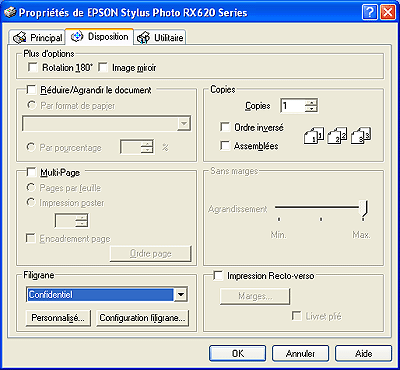Check the Livret plié checkbox
The image size is (400, 370).
pos(296,316)
